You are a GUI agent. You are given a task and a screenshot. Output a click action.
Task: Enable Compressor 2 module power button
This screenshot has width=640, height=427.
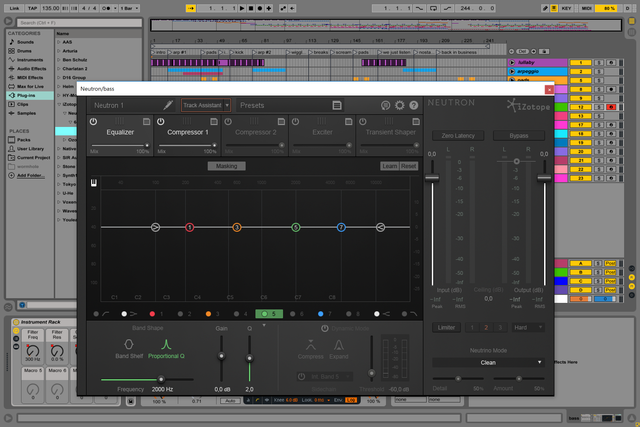[228, 122]
